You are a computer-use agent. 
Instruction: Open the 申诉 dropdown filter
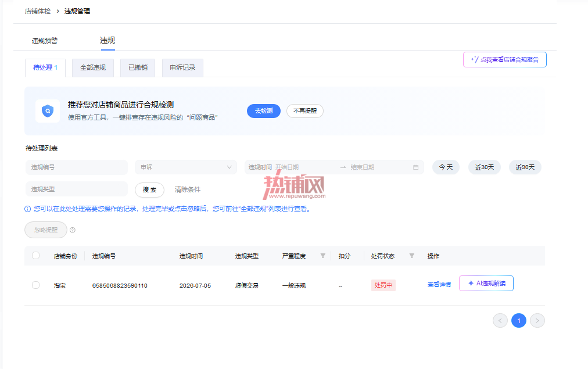coord(185,167)
